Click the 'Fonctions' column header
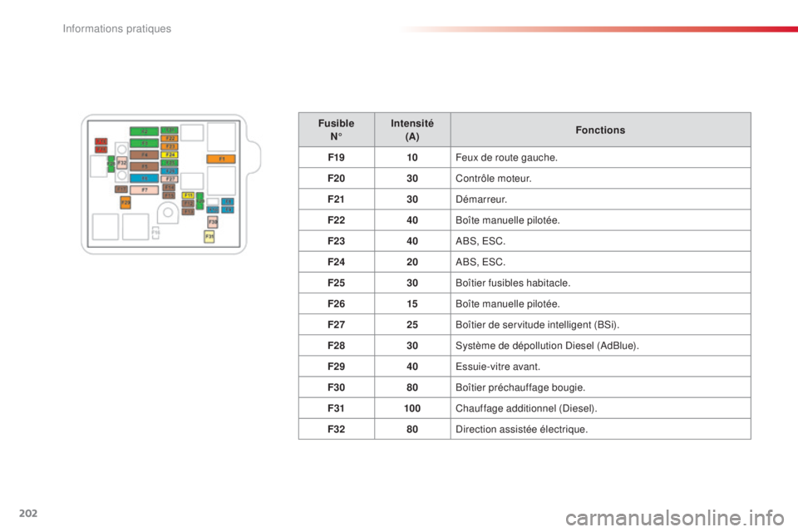The width and height of the screenshot is (798, 532). 600,130
